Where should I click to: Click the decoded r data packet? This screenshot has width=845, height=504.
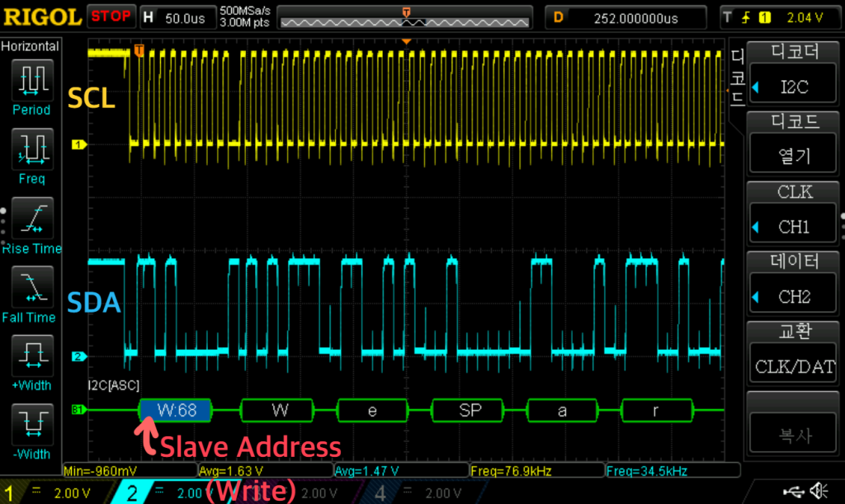(x=657, y=410)
